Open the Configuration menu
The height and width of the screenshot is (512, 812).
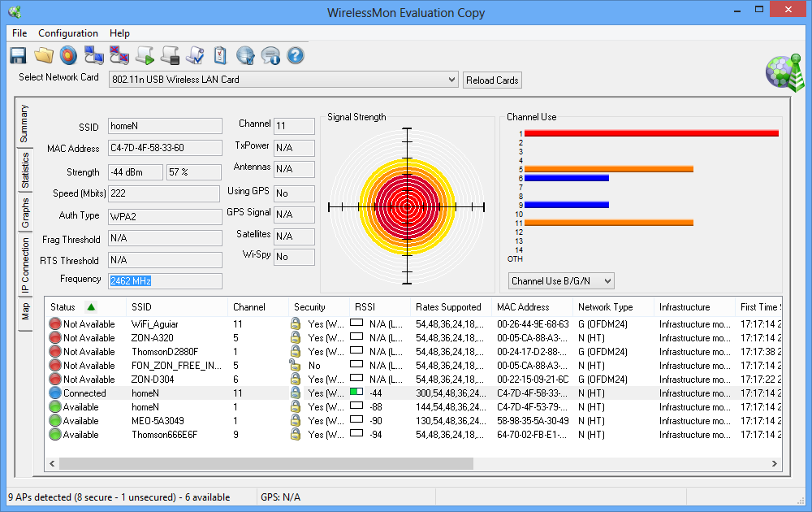[68, 33]
